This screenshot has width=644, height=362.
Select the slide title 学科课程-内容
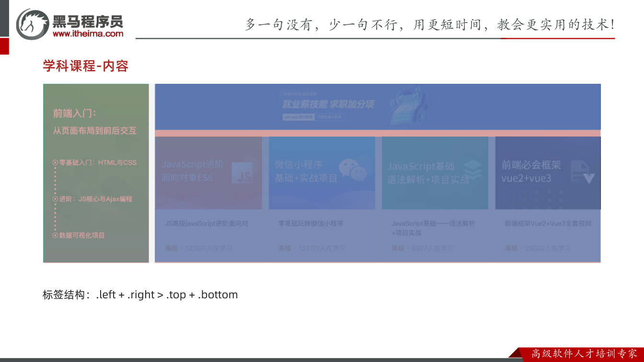pyautogui.click(x=86, y=66)
